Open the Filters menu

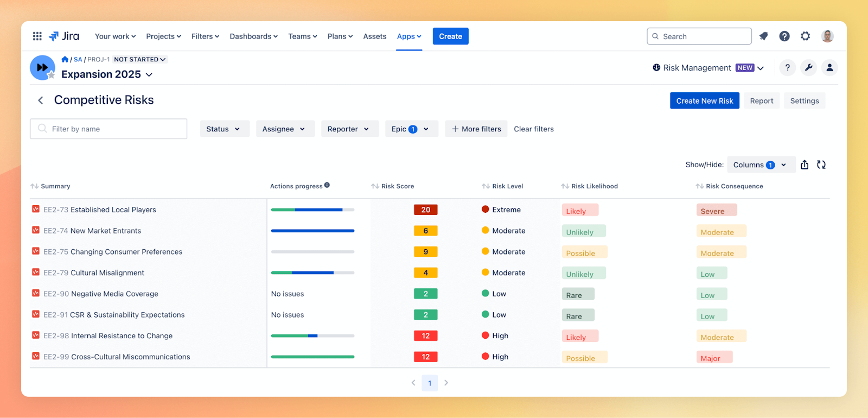click(205, 36)
